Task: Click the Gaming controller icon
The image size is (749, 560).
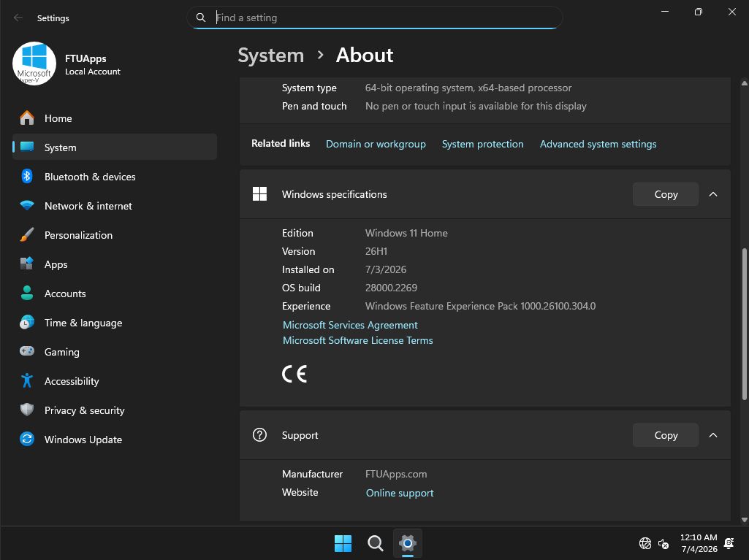Action: coord(27,351)
